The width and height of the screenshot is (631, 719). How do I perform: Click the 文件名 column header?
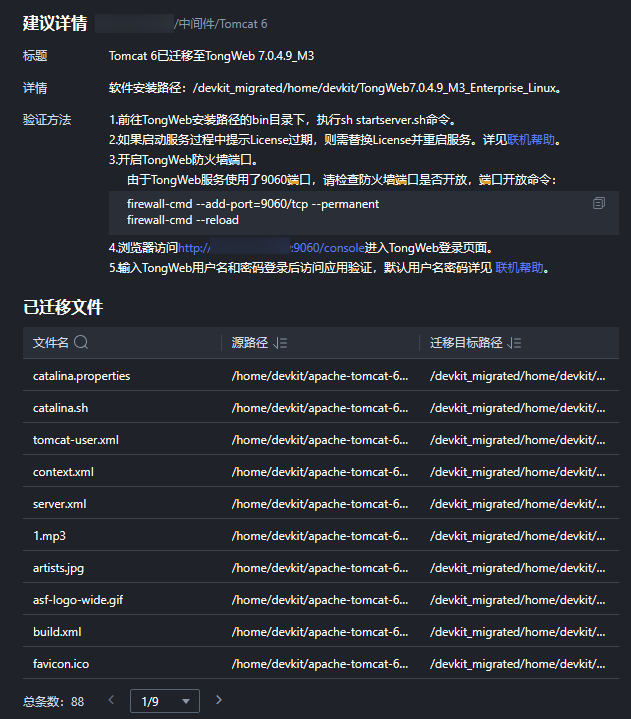(x=51, y=343)
